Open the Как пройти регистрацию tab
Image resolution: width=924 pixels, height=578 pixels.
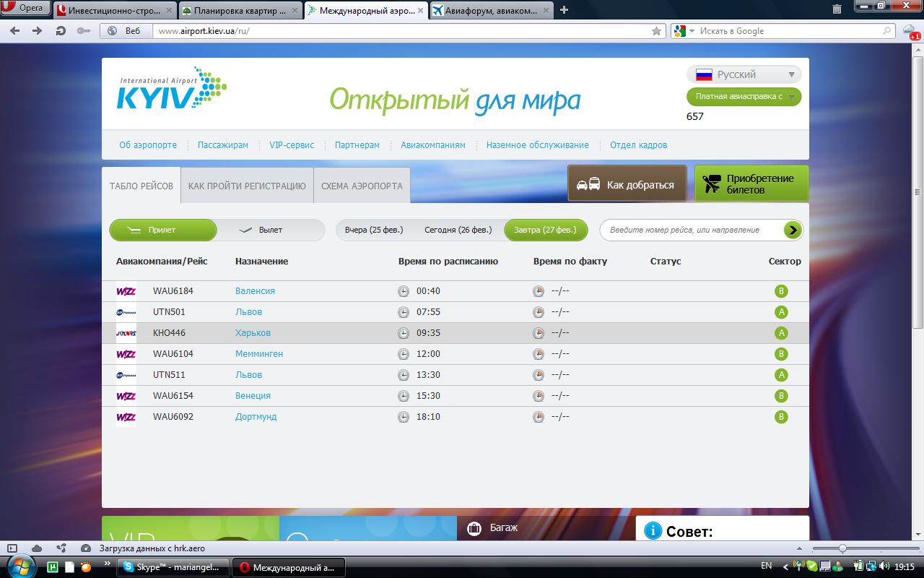pyautogui.click(x=247, y=186)
